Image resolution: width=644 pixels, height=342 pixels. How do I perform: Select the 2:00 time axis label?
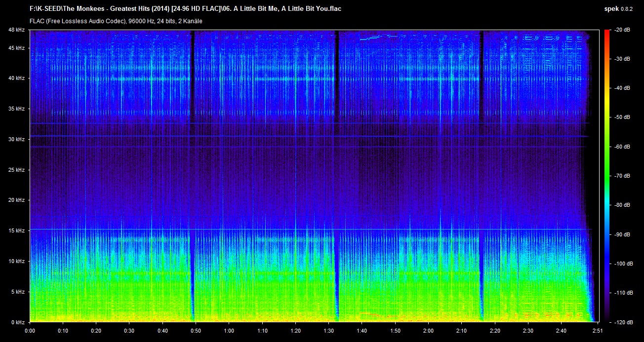[x=428, y=331]
